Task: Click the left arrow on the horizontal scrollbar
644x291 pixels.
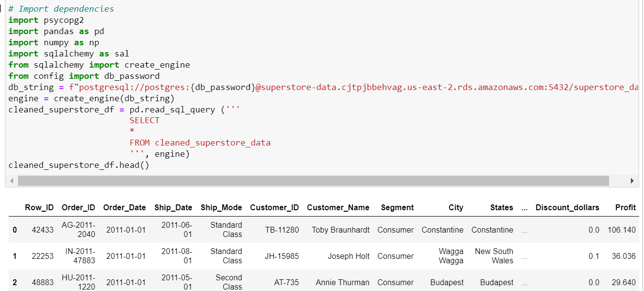Action: [11, 181]
